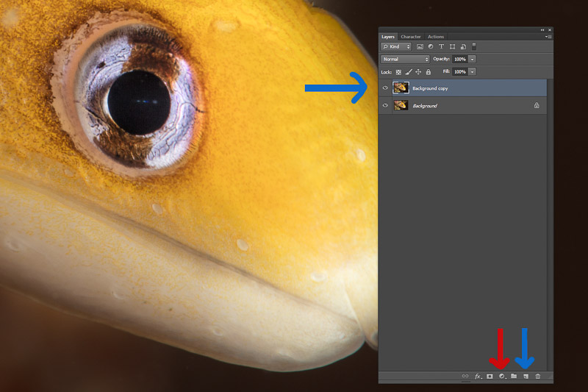
Task: Open the Fill slider dropdown arrow
Action: [472, 71]
